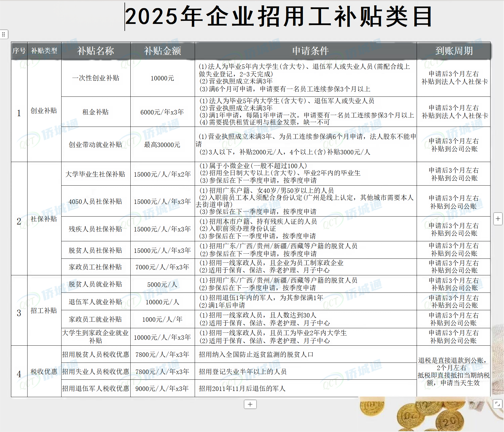Select the 一次性创业补贴 cell

(96, 78)
